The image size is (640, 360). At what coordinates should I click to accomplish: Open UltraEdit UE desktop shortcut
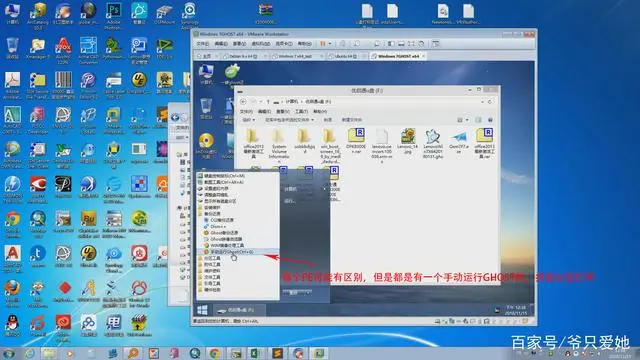click(x=139, y=83)
